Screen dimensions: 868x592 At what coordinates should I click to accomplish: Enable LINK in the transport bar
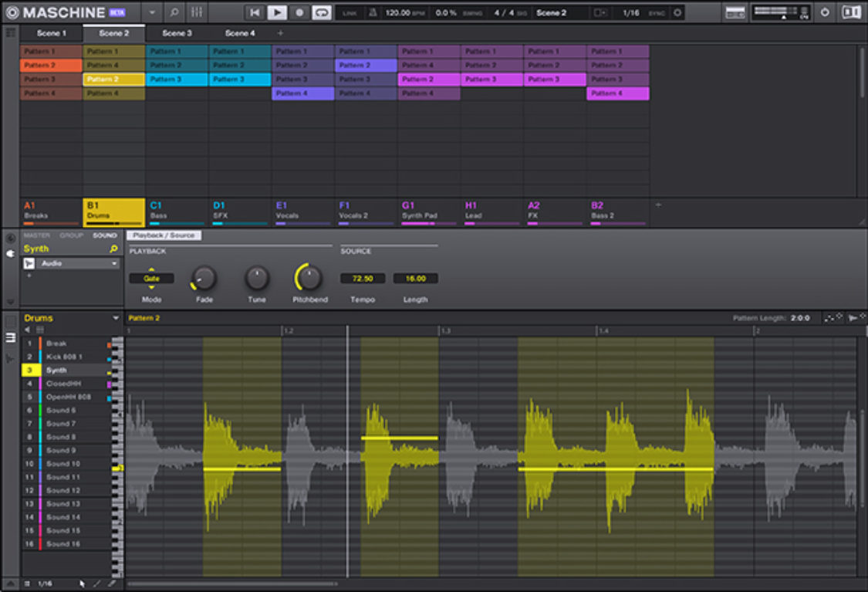point(349,12)
